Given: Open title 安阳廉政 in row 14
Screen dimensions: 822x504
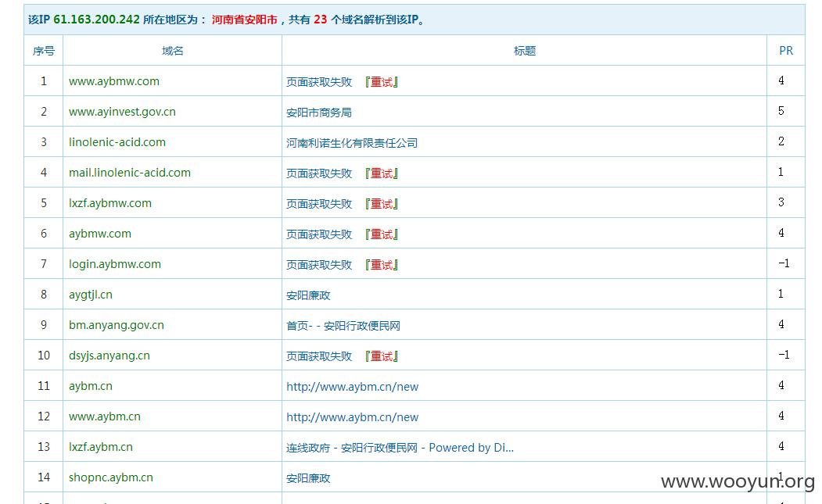Looking at the screenshot, I should click(x=308, y=477).
